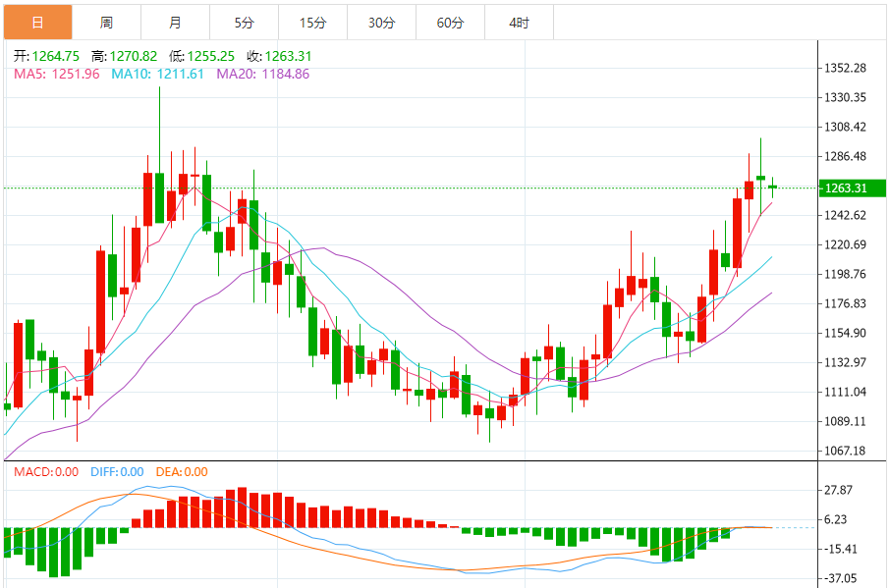Click the 1176.83 price axis label
The width and height of the screenshot is (889, 588).
[845, 303]
